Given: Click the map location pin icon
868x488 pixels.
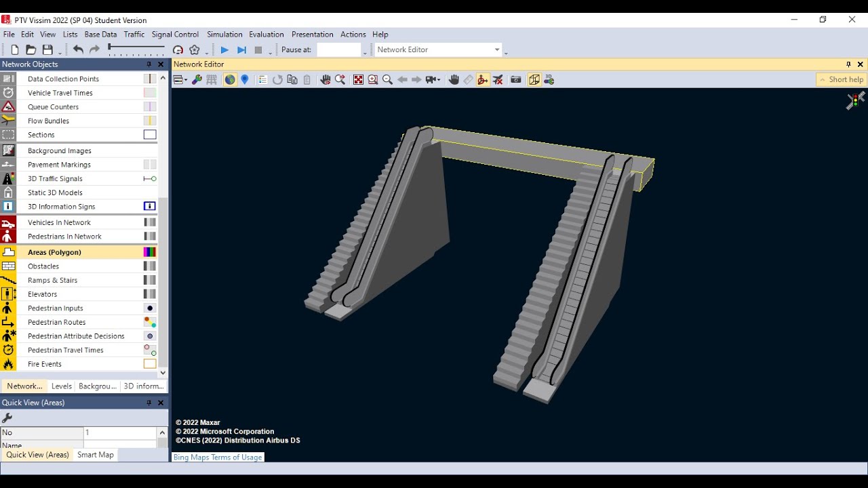Looking at the screenshot, I should [x=245, y=79].
